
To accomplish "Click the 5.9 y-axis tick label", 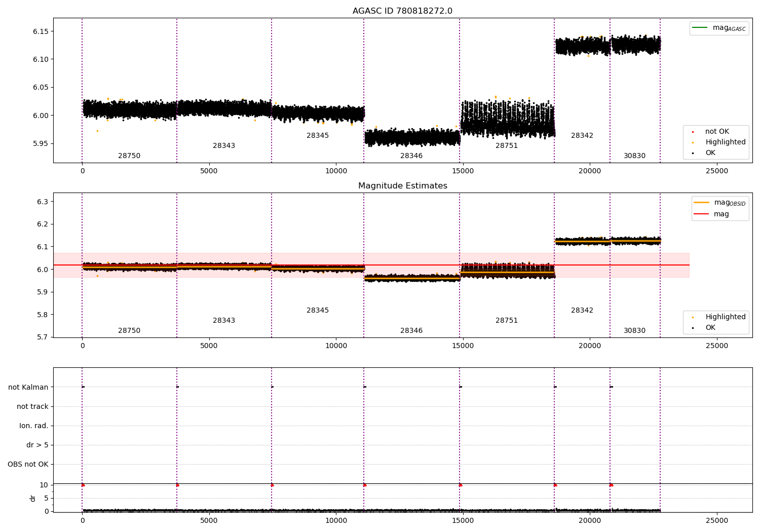I will pyautogui.click(x=43, y=292).
